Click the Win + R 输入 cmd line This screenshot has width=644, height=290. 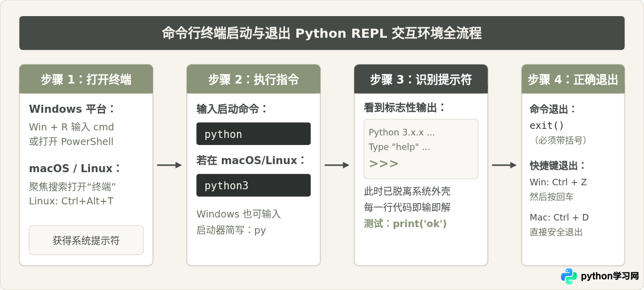coord(71,127)
